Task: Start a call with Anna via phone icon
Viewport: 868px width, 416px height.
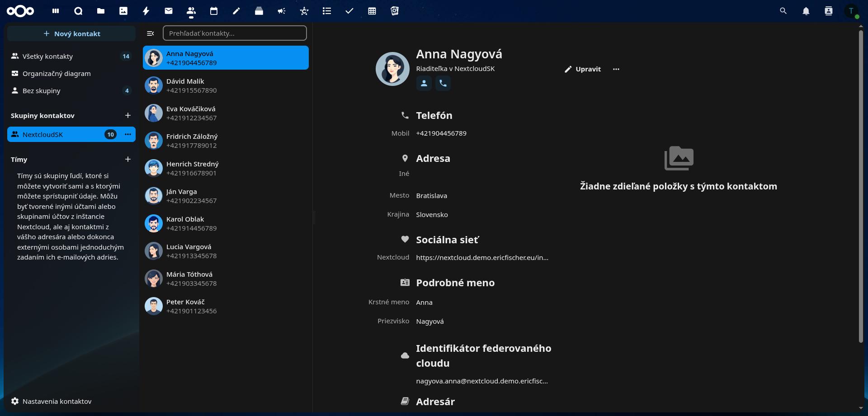Action: (443, 83)
